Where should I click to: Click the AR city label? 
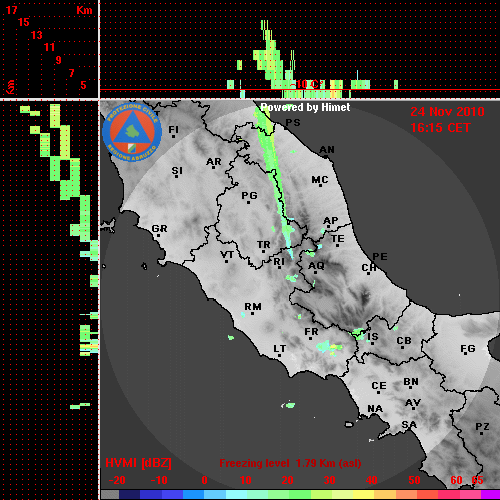pyautogui.click(x=214, y=162)
